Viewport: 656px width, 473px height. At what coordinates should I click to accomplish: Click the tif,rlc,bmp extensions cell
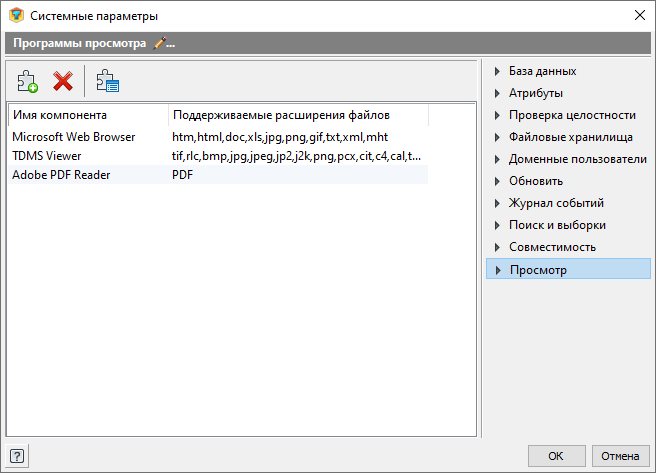(296, 156)
